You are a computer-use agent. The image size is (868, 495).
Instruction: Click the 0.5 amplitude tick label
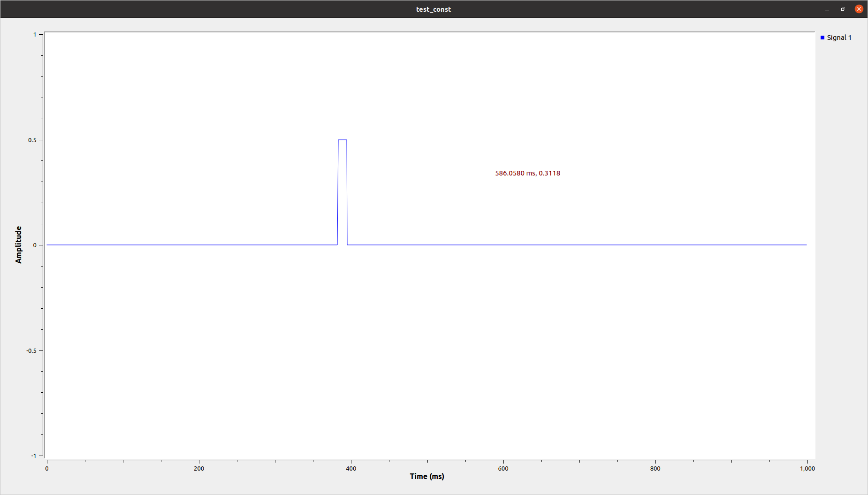[32, 140]
